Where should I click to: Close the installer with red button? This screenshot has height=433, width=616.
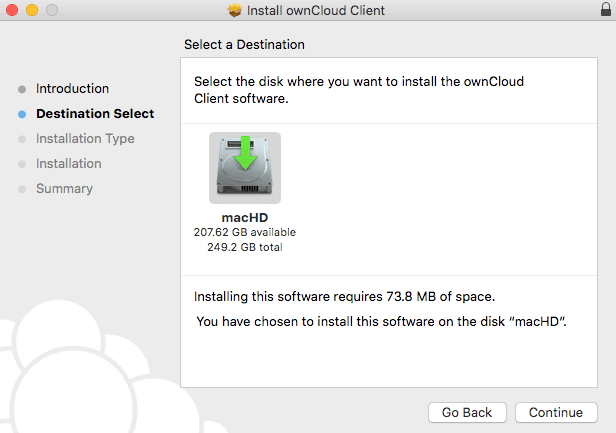pos(12,10)
